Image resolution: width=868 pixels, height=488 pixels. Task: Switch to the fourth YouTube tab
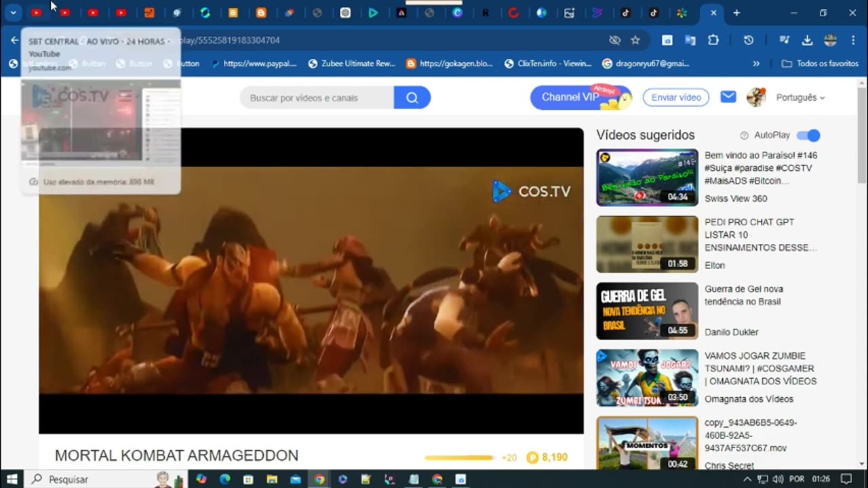click(121, 12)
